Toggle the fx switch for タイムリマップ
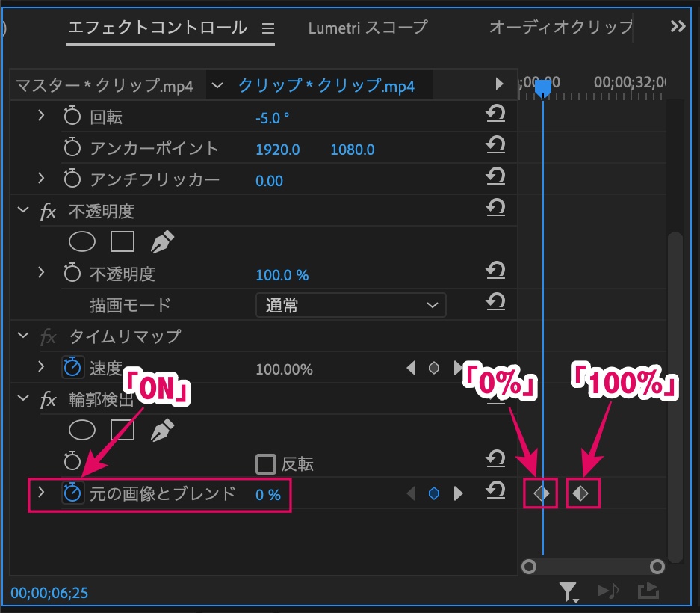700x613 pixels. pyautogui.click(x=49, y=336)
